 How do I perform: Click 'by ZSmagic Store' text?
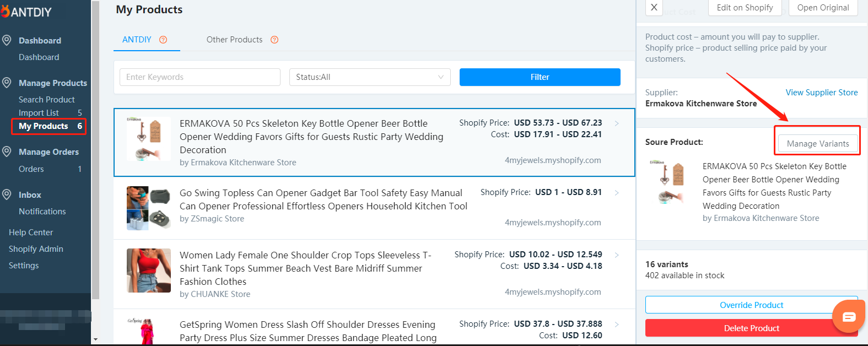(212, 219)
